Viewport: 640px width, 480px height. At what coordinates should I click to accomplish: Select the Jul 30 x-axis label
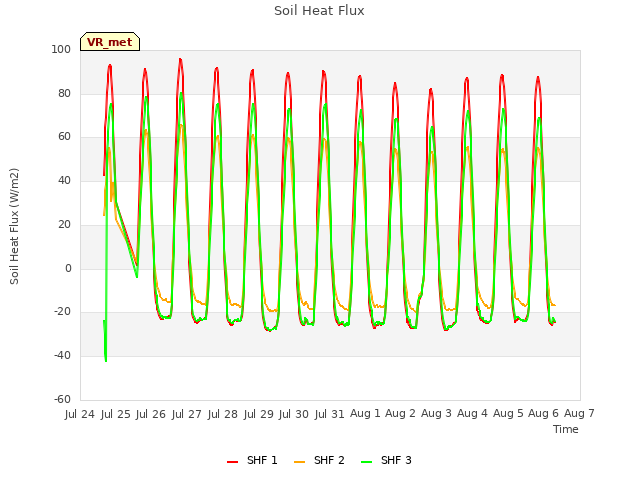click(294, 414)
